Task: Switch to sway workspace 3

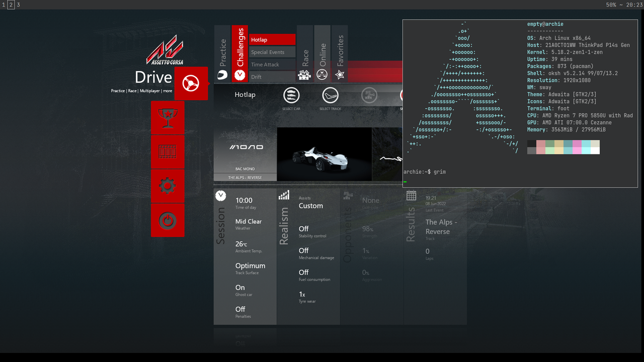Action: (19, 5)
